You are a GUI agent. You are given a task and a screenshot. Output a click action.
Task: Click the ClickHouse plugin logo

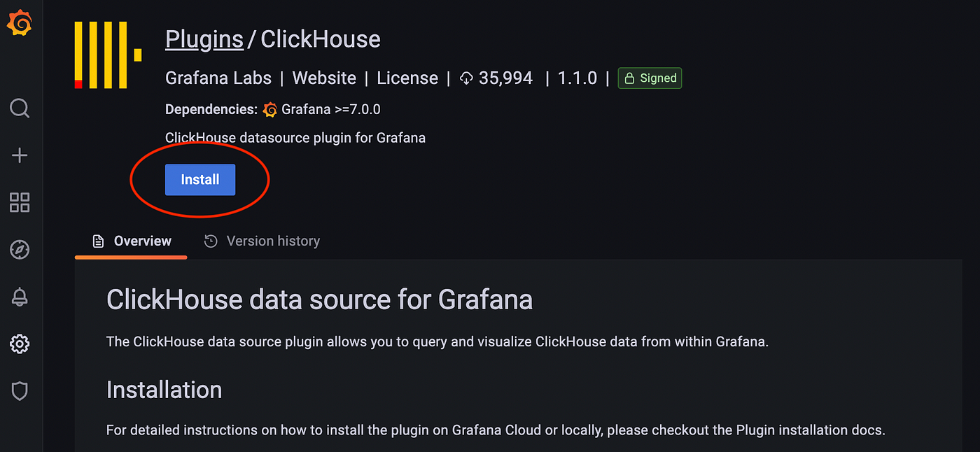(x=106, y=55)
